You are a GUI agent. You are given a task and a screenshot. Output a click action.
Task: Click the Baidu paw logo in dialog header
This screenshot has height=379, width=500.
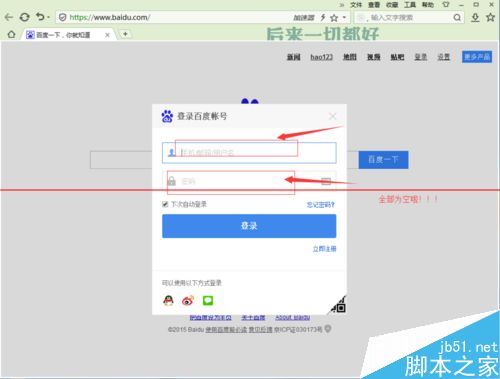[167, 116]
